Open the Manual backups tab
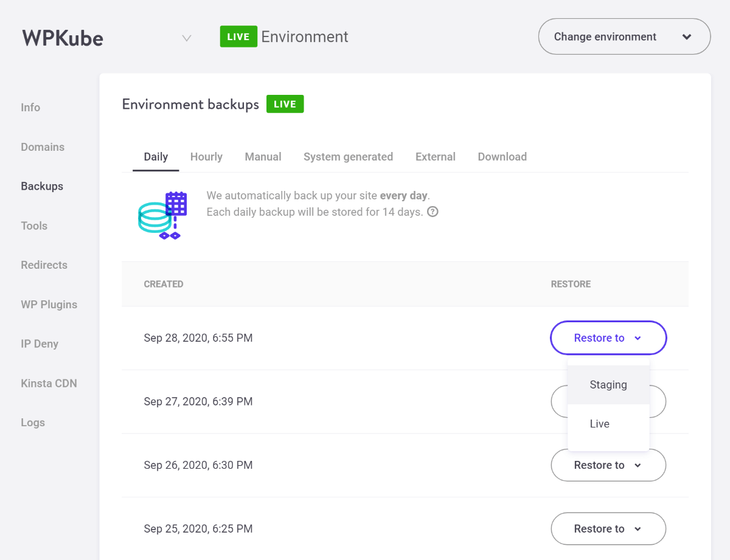730x560 pixels. [263, 157]
